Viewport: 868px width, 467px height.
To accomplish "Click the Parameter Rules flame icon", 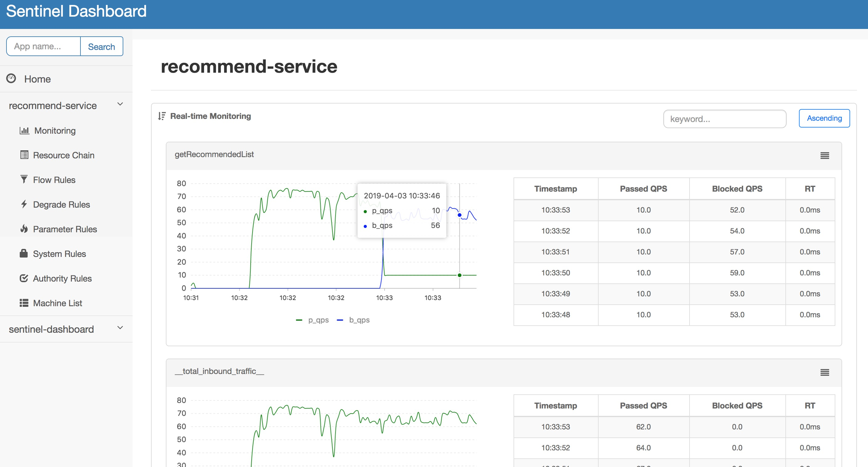I will click(24, 229).
